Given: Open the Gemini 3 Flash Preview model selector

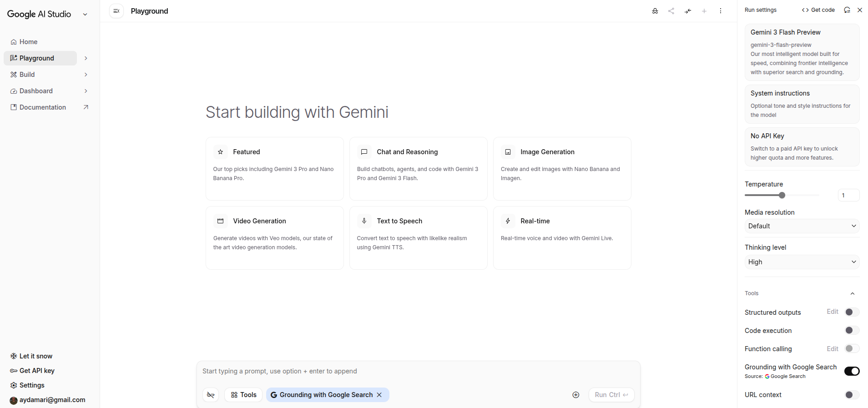Looking at the screenshot, I should coord(802,52).
